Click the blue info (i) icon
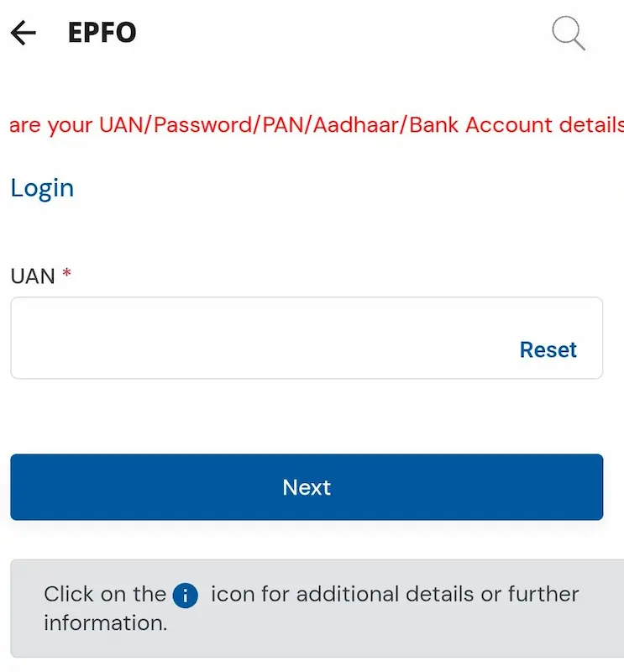Screen dimensions: 624x672 point(184,595)
